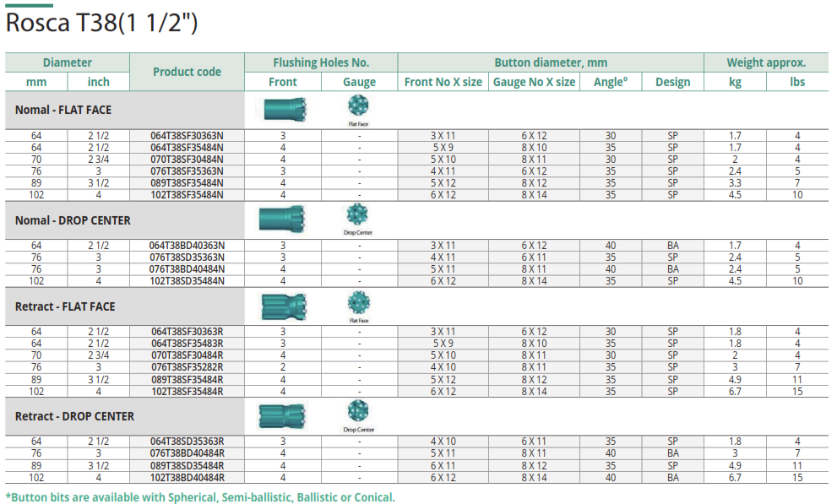This screenshot has height=504, width=837.
Task: Click product code 102T38BD40484R
Action: pos(187,478)
